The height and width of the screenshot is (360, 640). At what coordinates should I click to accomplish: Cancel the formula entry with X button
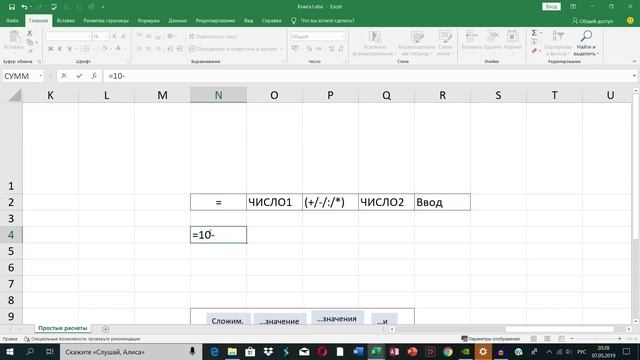[64, 76]
